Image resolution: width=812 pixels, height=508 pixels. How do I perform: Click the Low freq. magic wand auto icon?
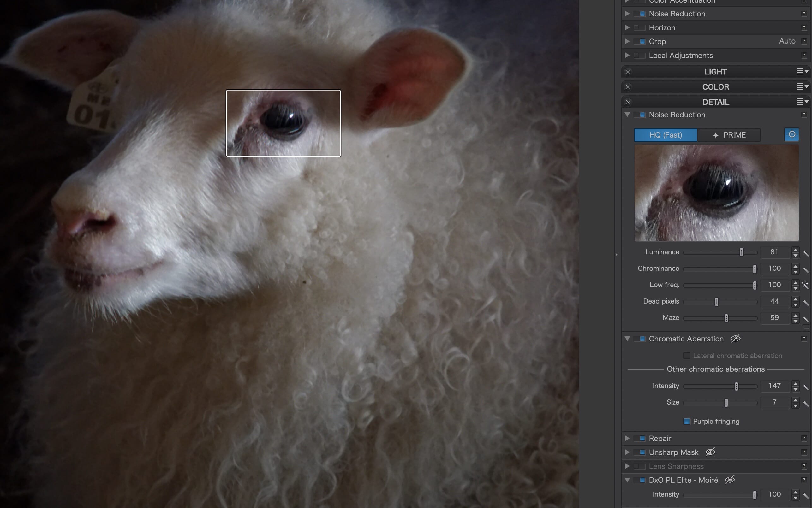coord(805,285)
